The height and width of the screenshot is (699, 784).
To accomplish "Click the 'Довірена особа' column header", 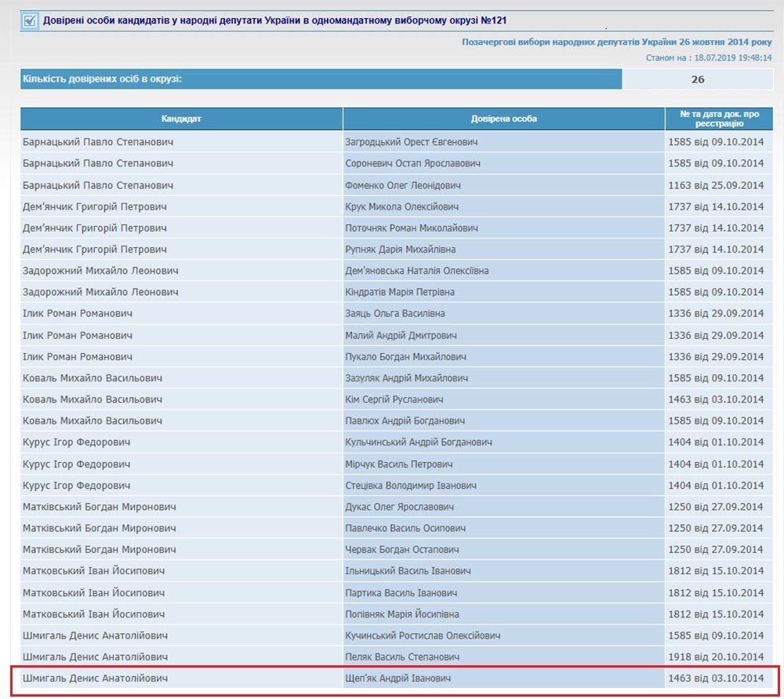I will pyautogui.click(x=503, y=118).
